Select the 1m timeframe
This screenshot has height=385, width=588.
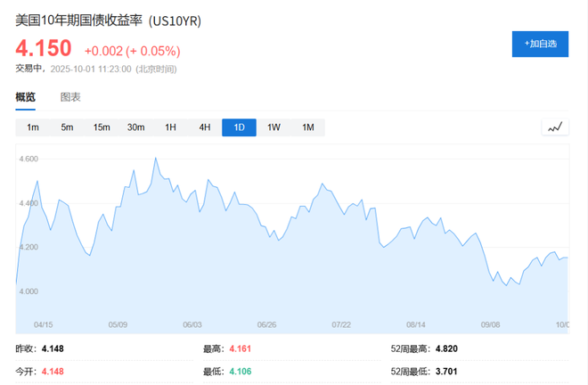[x=33, y=127]
